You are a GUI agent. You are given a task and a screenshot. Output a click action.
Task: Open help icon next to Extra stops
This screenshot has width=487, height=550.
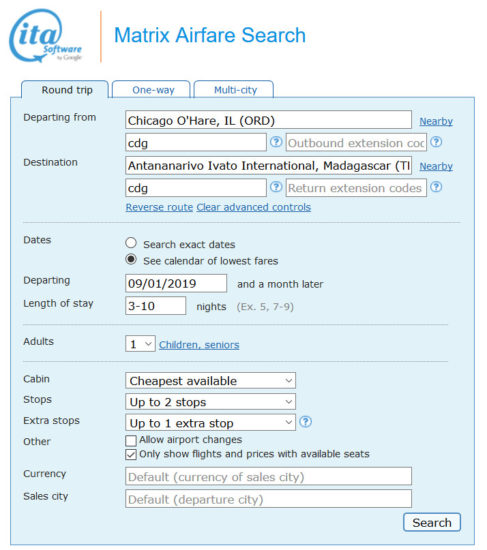[x=306, y=422]
